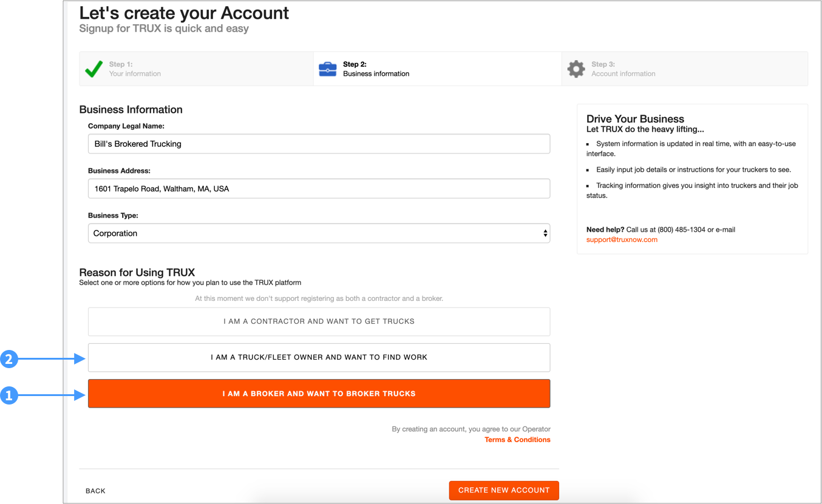
Task: Toggle the broker wants to broker trucks option
Action: click(319, 394)
